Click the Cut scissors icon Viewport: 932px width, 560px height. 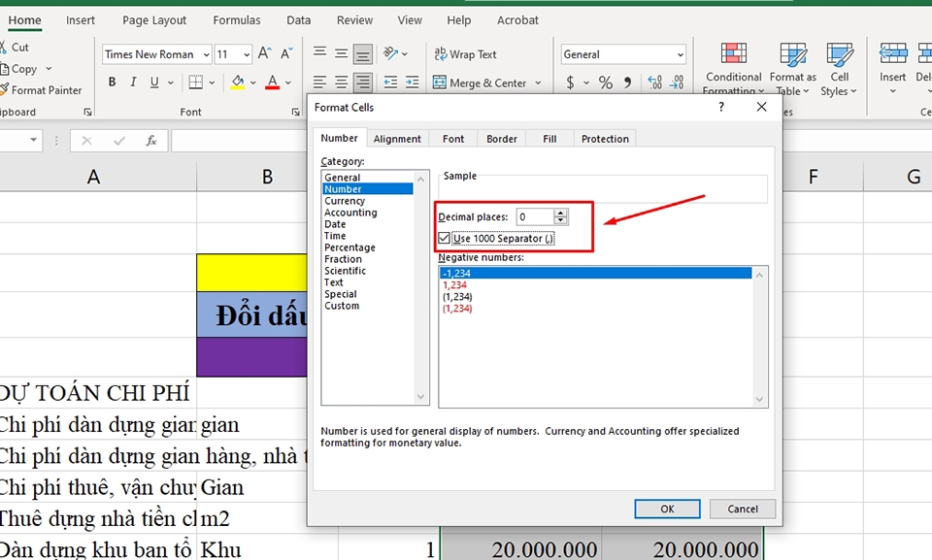pos(3,47)
